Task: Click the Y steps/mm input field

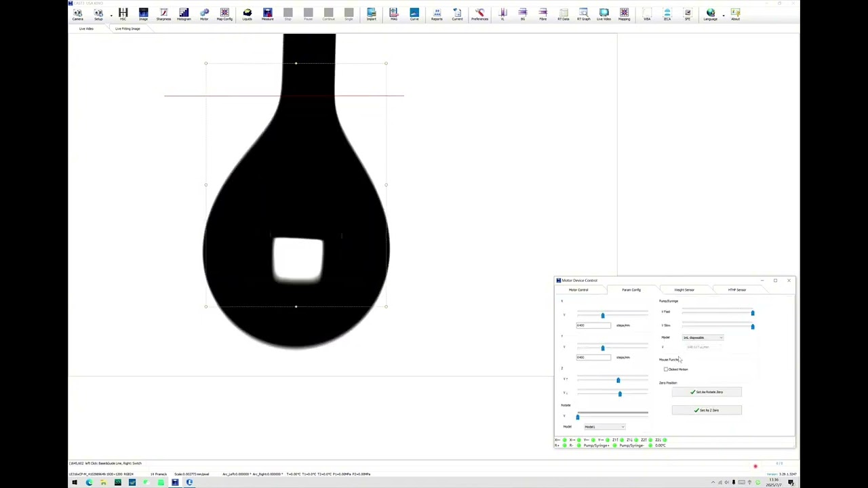Action: [x=593, y=357]
